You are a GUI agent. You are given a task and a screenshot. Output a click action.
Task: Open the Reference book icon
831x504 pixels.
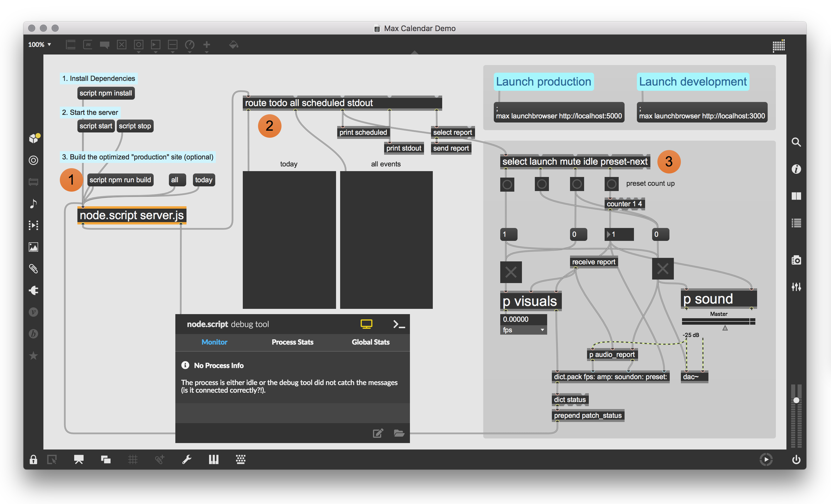(x=796, y=196)
